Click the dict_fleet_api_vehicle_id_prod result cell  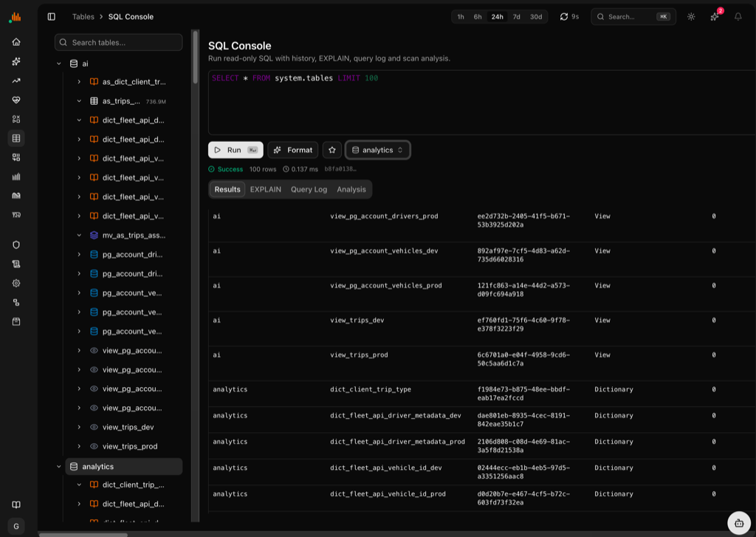(x=388, y=494)
